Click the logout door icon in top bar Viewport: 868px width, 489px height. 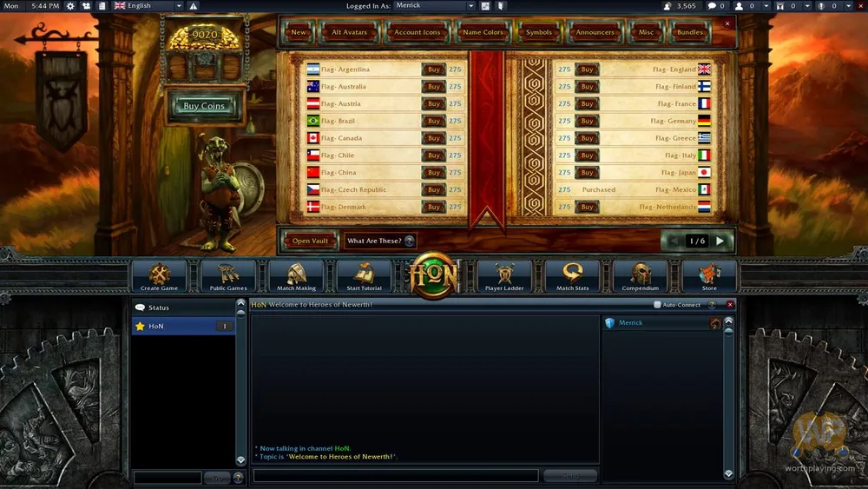(x=501, y=6)
